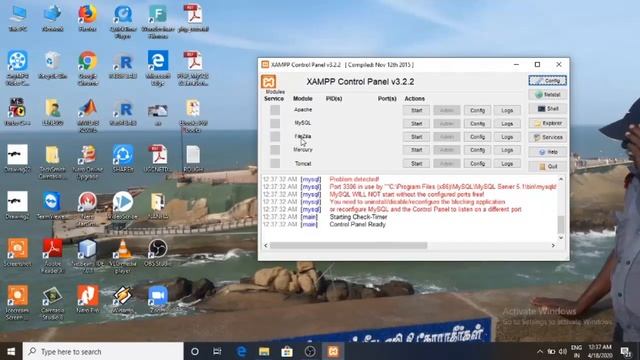The image size is (640, 360).
Task: Launch QuickTime Player desktop shortcut
Action: coord(122,21)
